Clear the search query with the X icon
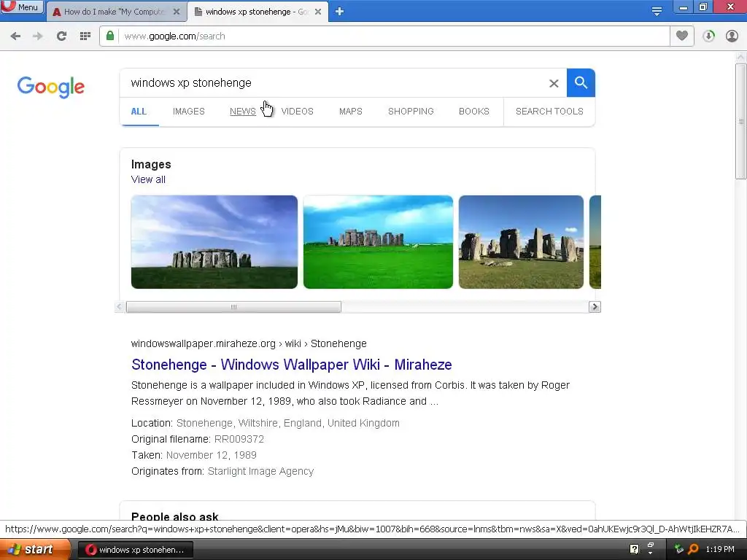This screenshot has height=560, width=747. point(554,83)
